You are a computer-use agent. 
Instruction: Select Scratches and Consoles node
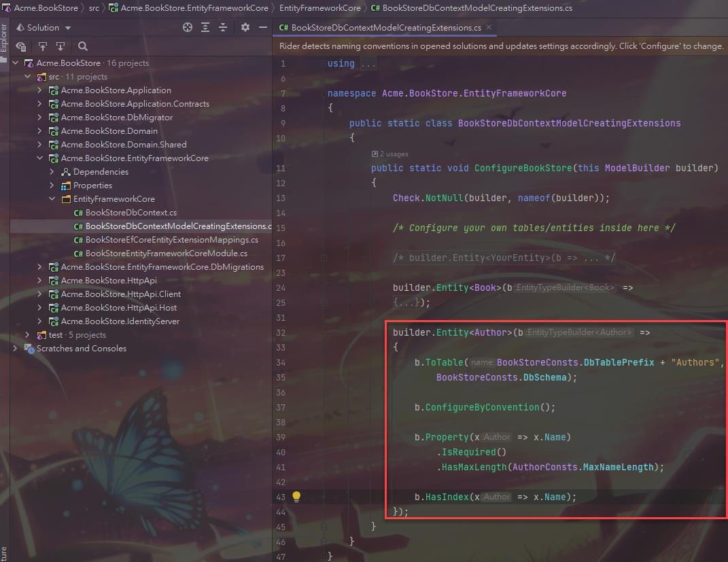pos(81,349)
